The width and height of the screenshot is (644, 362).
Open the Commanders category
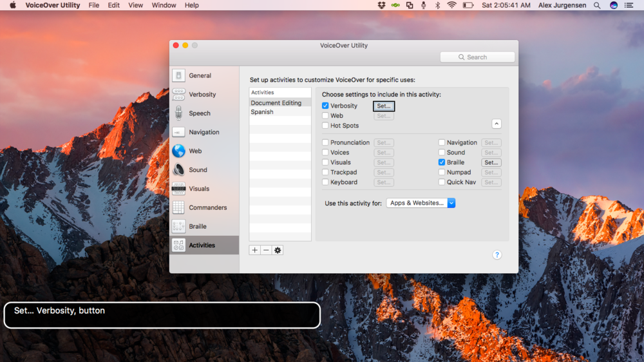(x=204, y=208)
